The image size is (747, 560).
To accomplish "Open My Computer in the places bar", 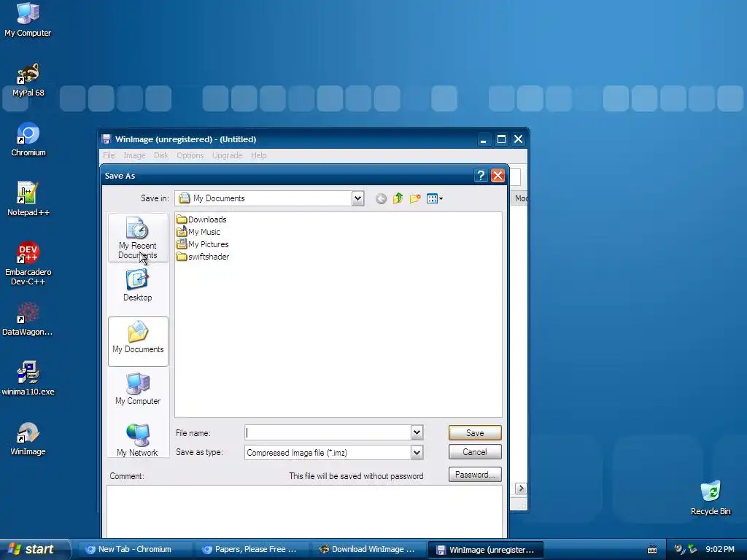I will [x=138, y=389].
